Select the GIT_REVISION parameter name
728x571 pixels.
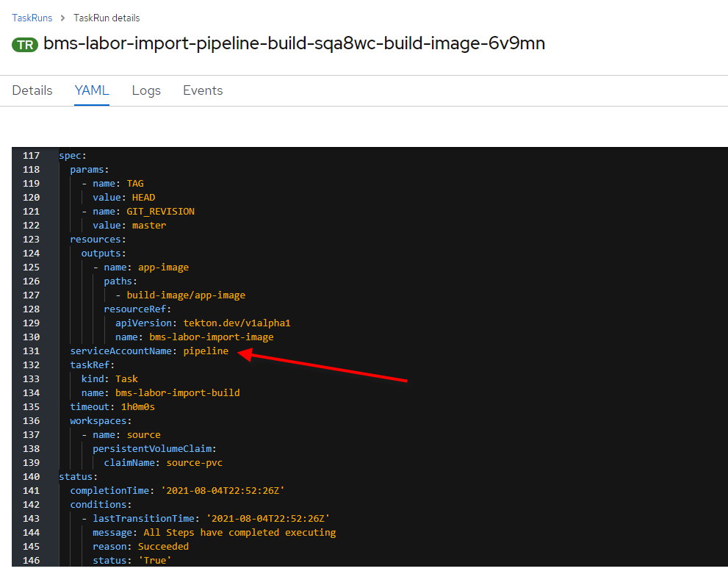point(159,211)
